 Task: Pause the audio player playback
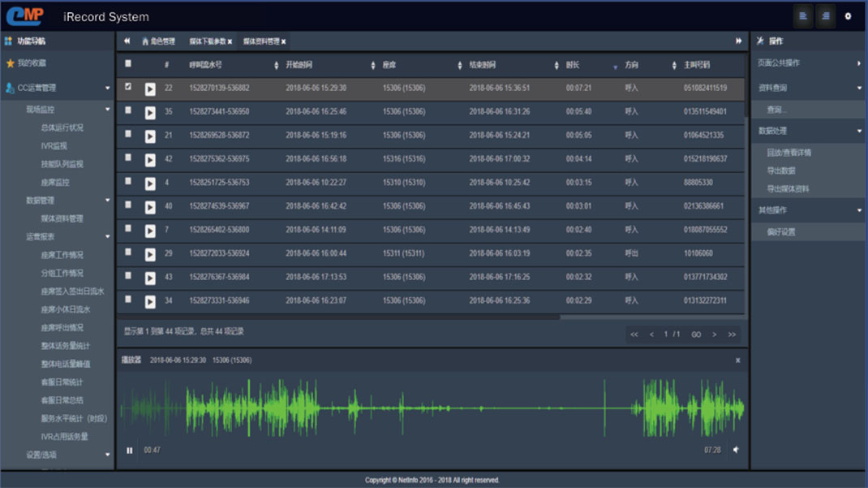pos(130,450)
